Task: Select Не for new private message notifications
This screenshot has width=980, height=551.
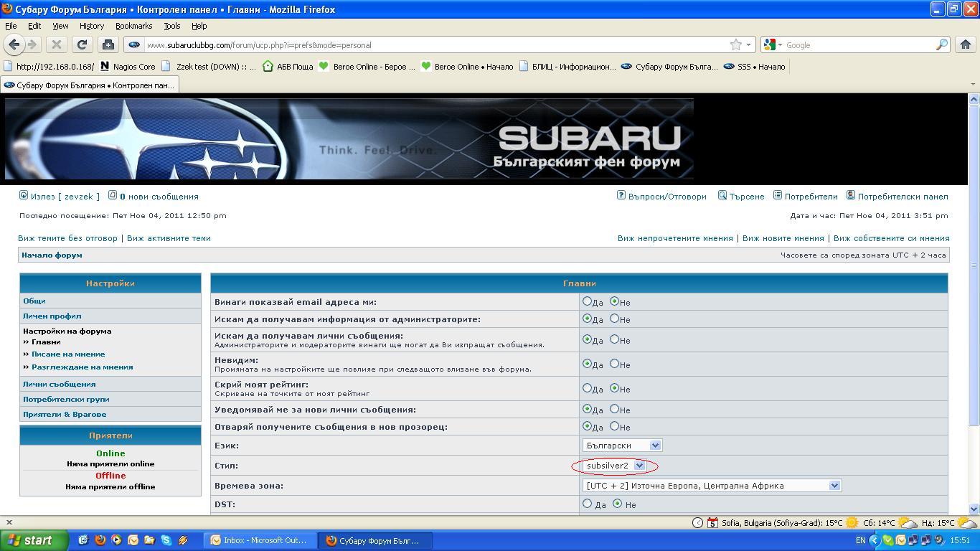Action: (x=614, y=409)
